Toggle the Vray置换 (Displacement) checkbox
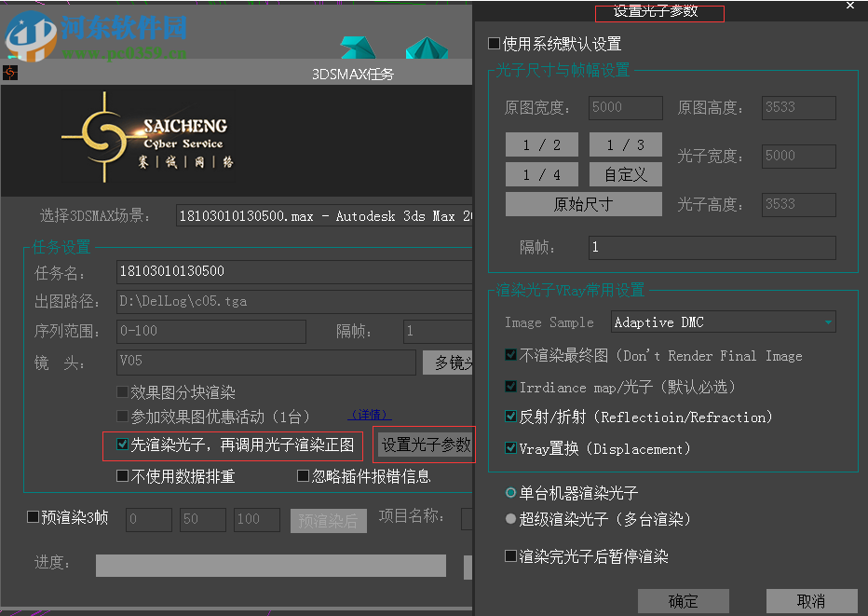 tap(511, 448)
